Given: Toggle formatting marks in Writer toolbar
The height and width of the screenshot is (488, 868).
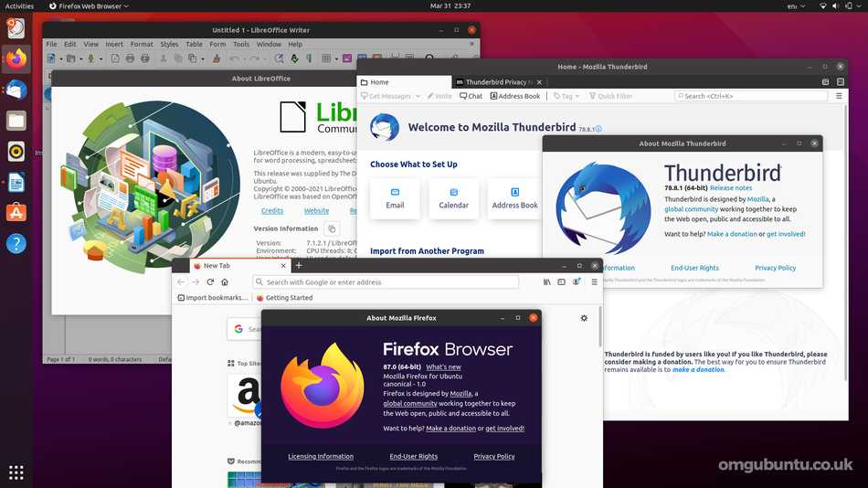Looking at the screenshot, I should coord(310,58).
